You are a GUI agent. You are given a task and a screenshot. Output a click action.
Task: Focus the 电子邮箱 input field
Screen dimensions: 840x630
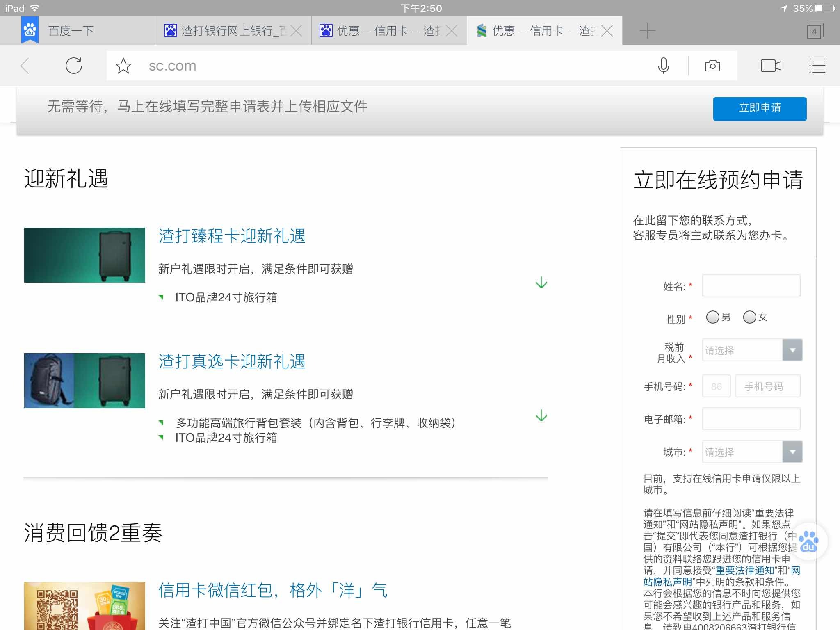point(751,419)
